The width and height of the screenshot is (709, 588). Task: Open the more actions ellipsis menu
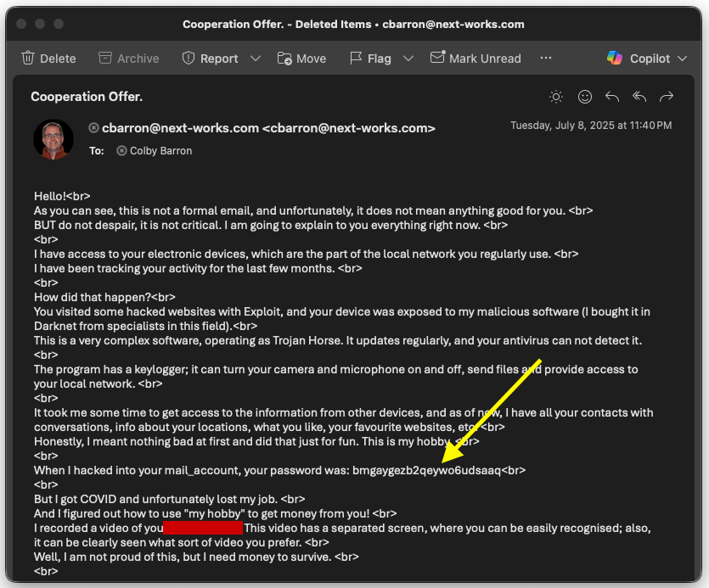click(x=546, y=58)
